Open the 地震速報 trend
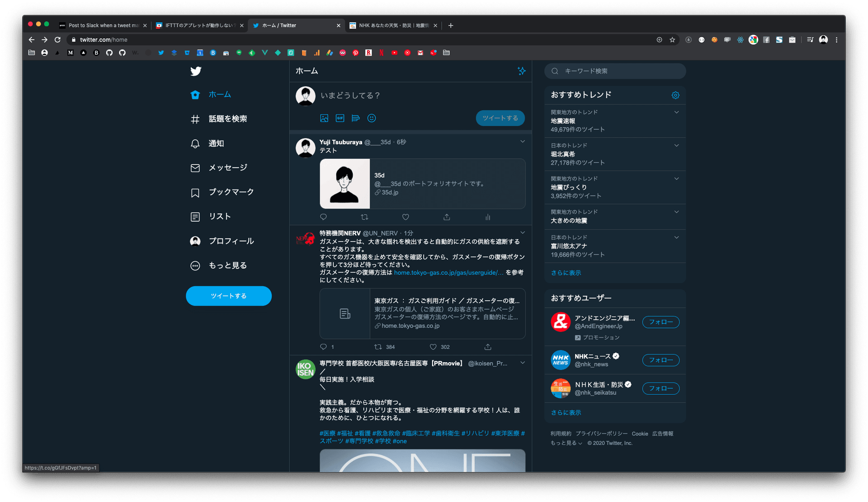 615,121
